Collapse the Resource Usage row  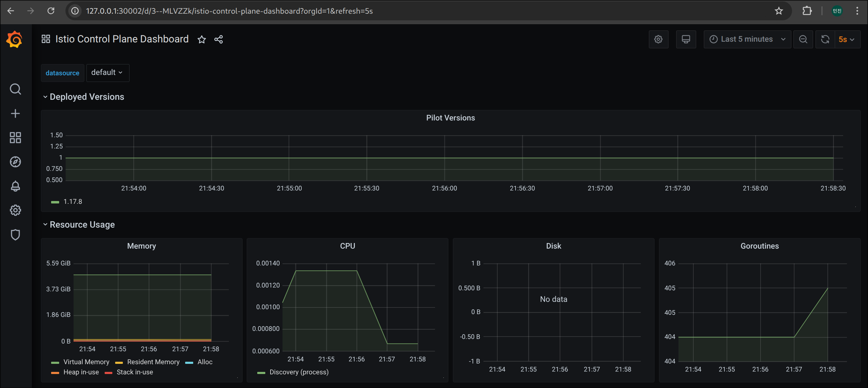coord(79,224)
